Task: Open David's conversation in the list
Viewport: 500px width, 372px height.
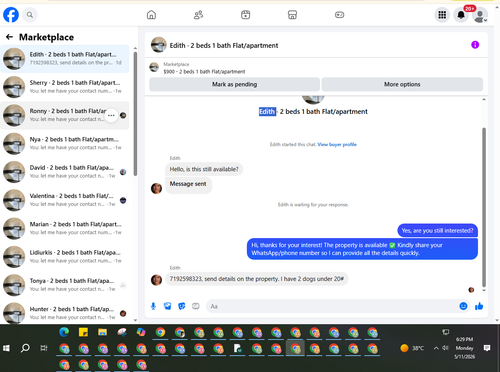Action: click(x=65, y=172)
